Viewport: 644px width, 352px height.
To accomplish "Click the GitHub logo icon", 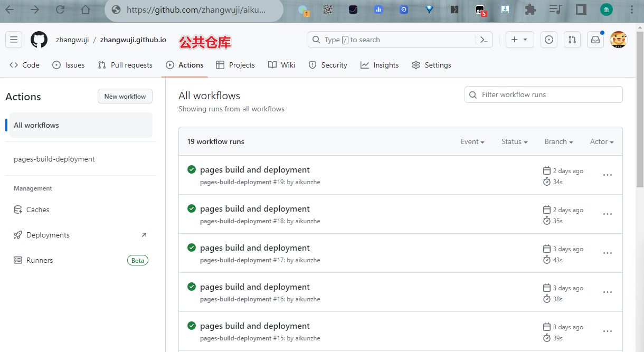I will pos(39,40).
